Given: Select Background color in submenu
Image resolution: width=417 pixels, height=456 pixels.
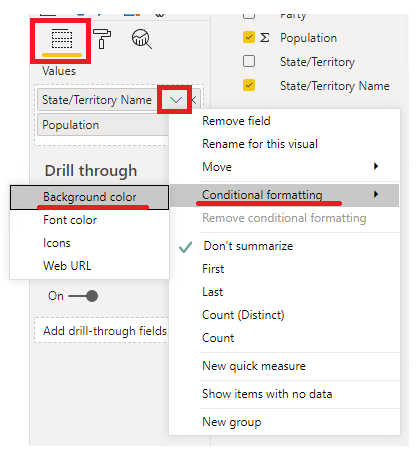Looking at the screenshot, I should (89, 197).
